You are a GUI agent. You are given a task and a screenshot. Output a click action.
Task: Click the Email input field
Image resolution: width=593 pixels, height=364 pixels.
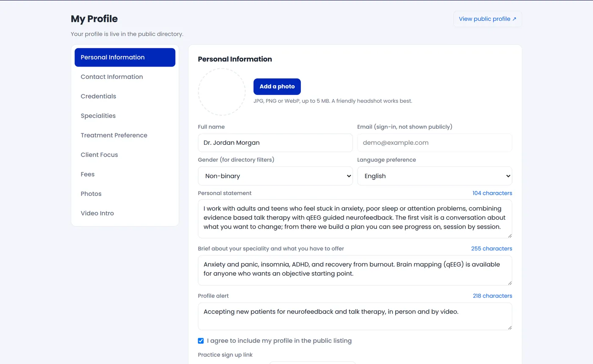point(435,143)
